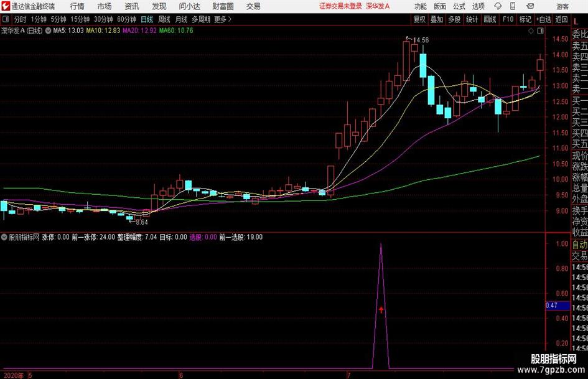
Task: Click 证券交易未登录 login link
Action: click(340, 6)
